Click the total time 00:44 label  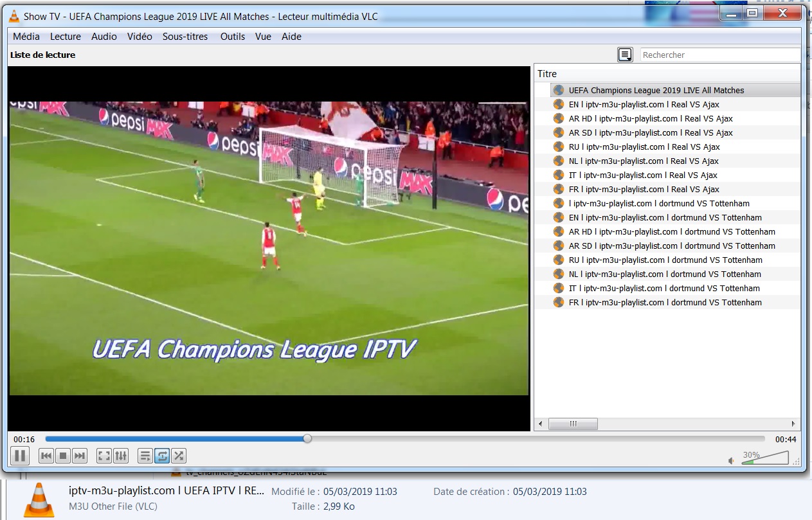[x=786, y=439]
